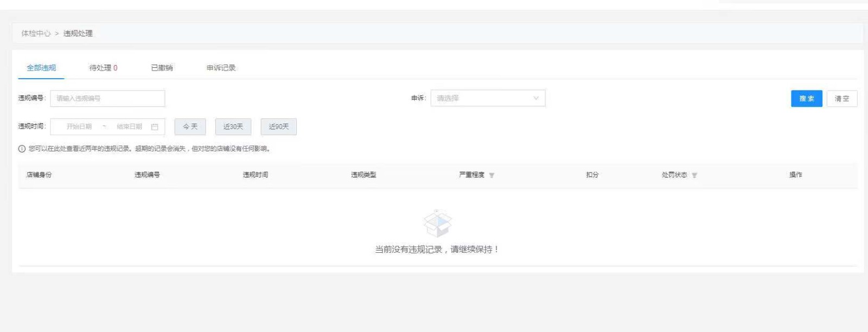868x332 pixels.
Task: Click the 违规时间 column header
Action: click(255, 175)
